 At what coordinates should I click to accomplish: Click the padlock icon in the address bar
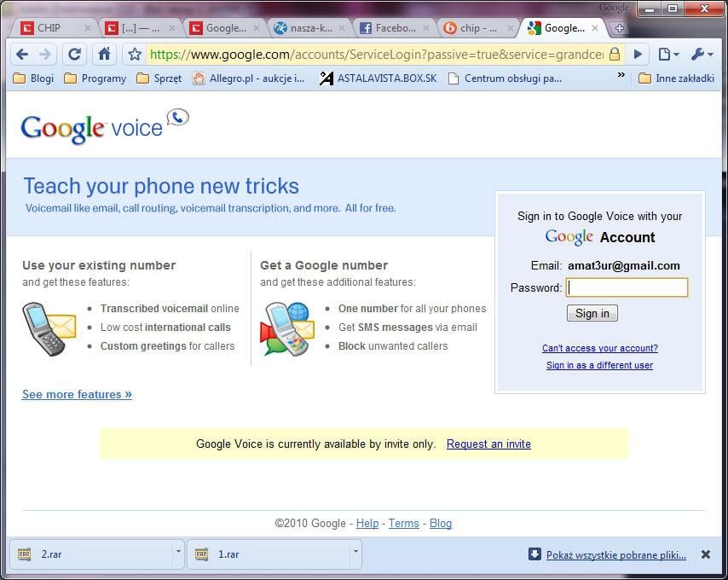tap(613, 53)
